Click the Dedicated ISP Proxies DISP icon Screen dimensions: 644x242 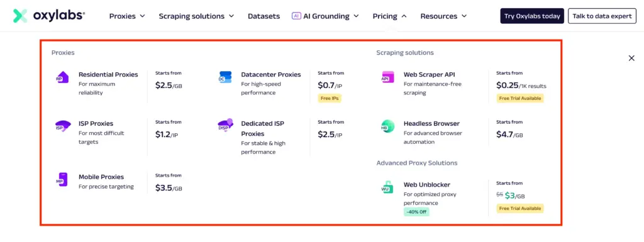(x=226, y=126)
